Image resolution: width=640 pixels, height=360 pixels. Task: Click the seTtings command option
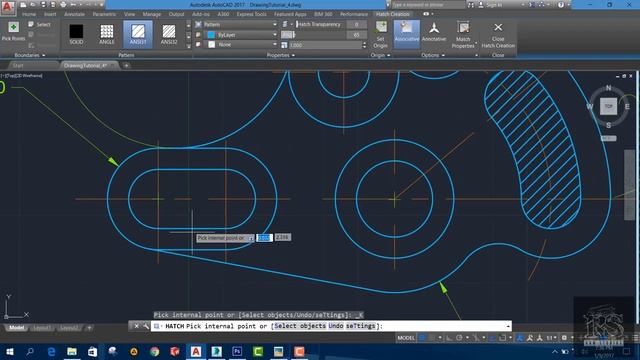point(360,326)
